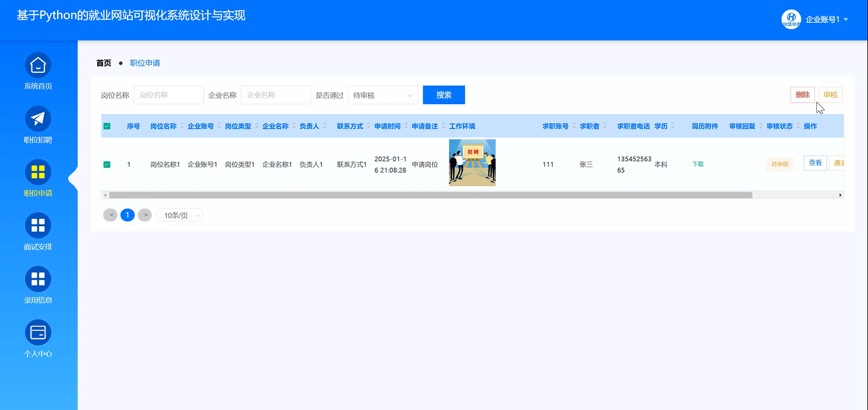
Task: Click the circular company logo avatar
Action: (790, 19)
